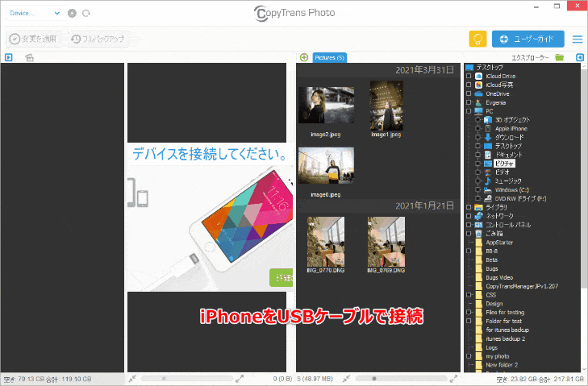Click the ミュージック note icon
The width and height of the screenshot is (588, 386).
(x=488, y=181)
